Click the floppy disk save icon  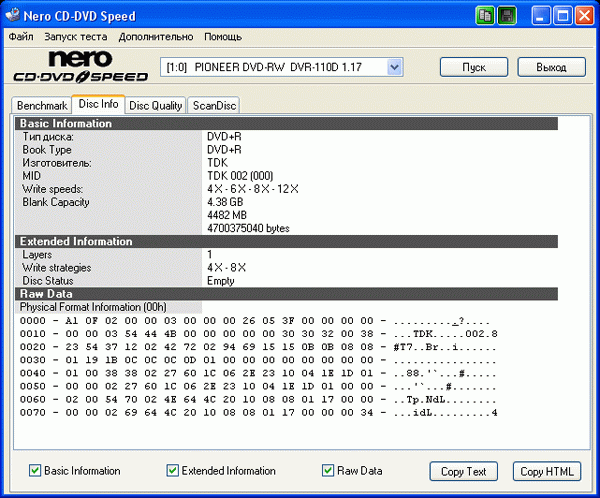pyautogui.click(x=507, y=16)
